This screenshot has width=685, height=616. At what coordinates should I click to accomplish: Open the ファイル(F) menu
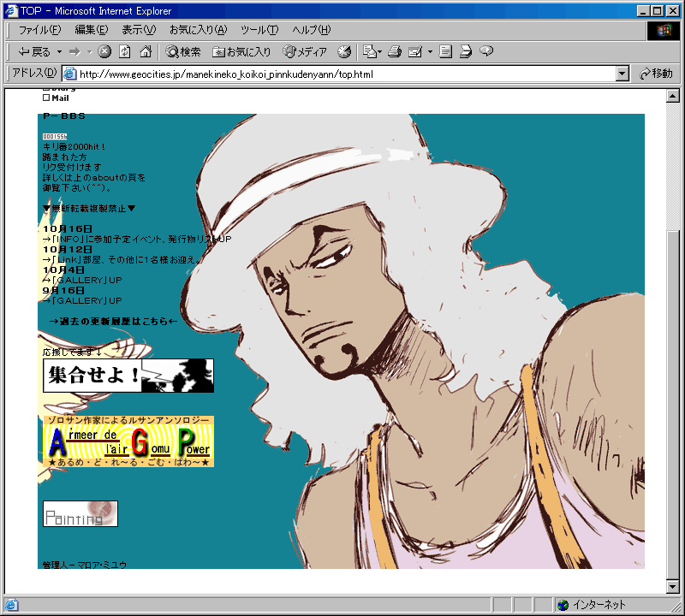point(39,30)
